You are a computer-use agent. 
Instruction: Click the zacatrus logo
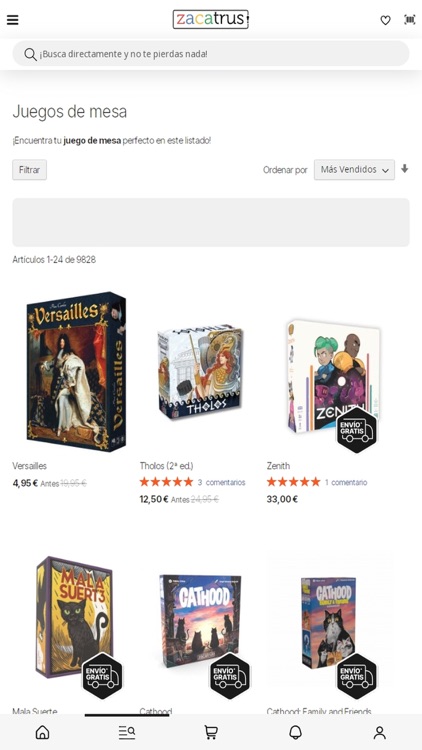pos(211,20)
